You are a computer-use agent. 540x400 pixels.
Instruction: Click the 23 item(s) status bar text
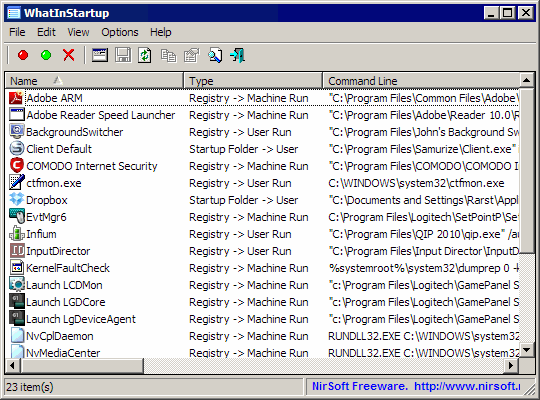tap(30, 387)
